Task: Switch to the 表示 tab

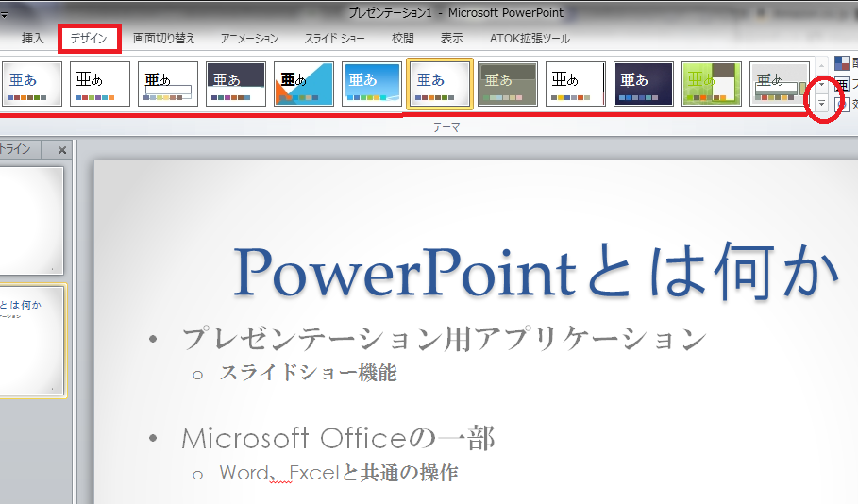Action: (x=452, y=39)
